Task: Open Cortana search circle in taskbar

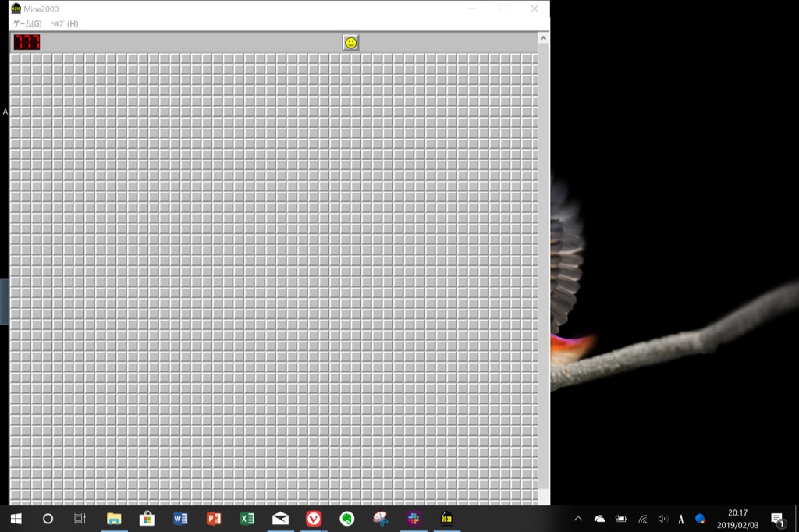Action: pos(48,519)
